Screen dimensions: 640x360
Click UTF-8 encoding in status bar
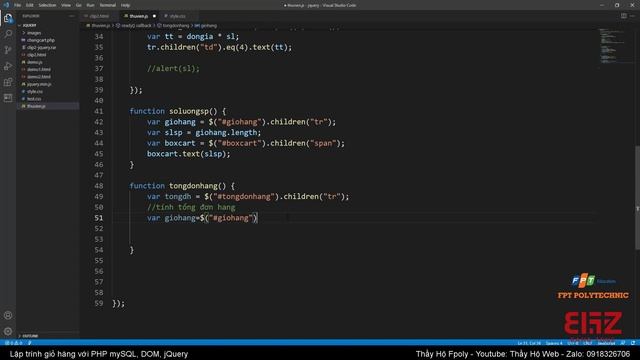[x=573, y=343]
